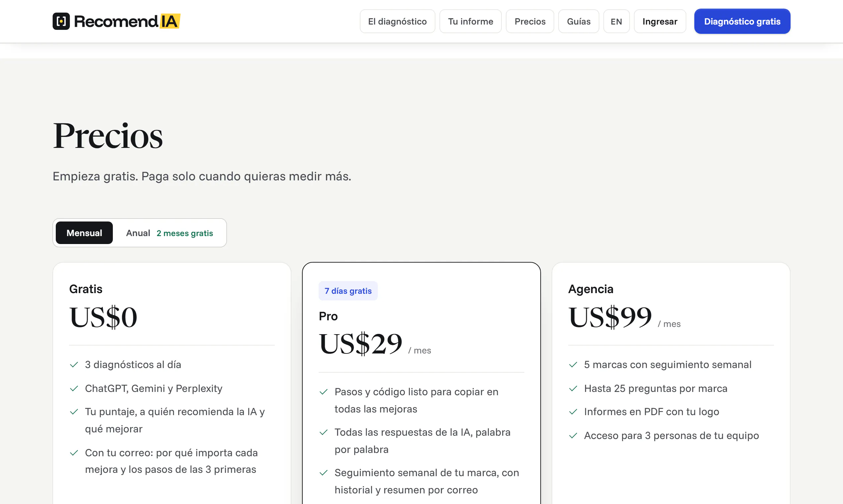Click the US$0 price
This screenshot has width=843, height=504.
tap(103, 317)
